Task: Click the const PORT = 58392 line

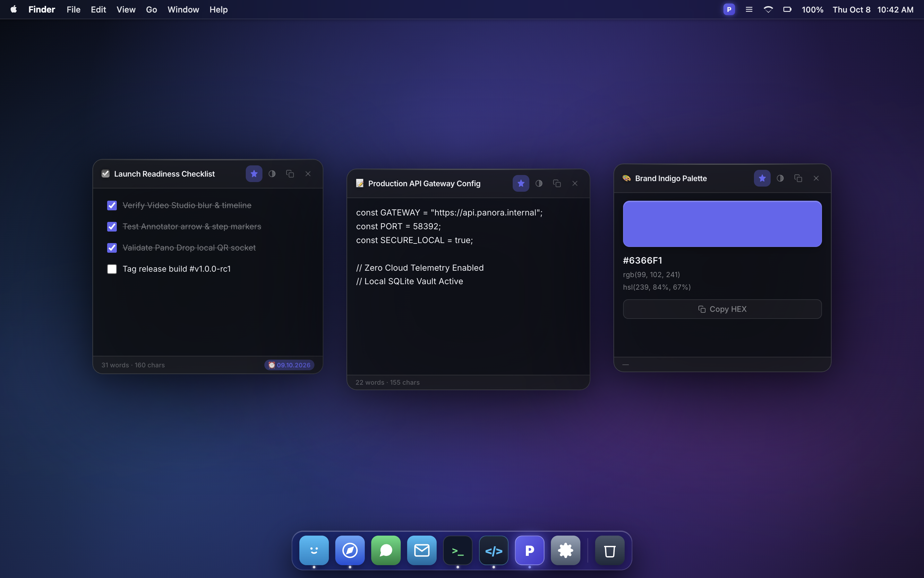Action: [x=398, y=226]
